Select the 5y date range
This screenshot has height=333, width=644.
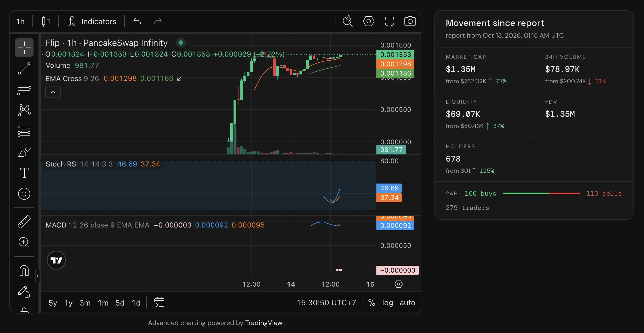coord(53,303)
